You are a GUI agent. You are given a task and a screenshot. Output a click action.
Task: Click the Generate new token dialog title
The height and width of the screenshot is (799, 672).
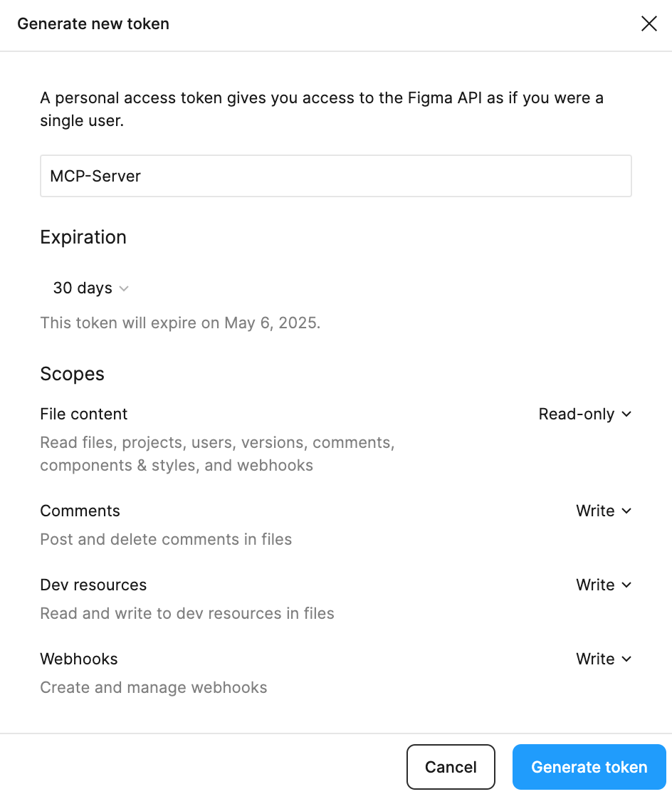[93, 24]
